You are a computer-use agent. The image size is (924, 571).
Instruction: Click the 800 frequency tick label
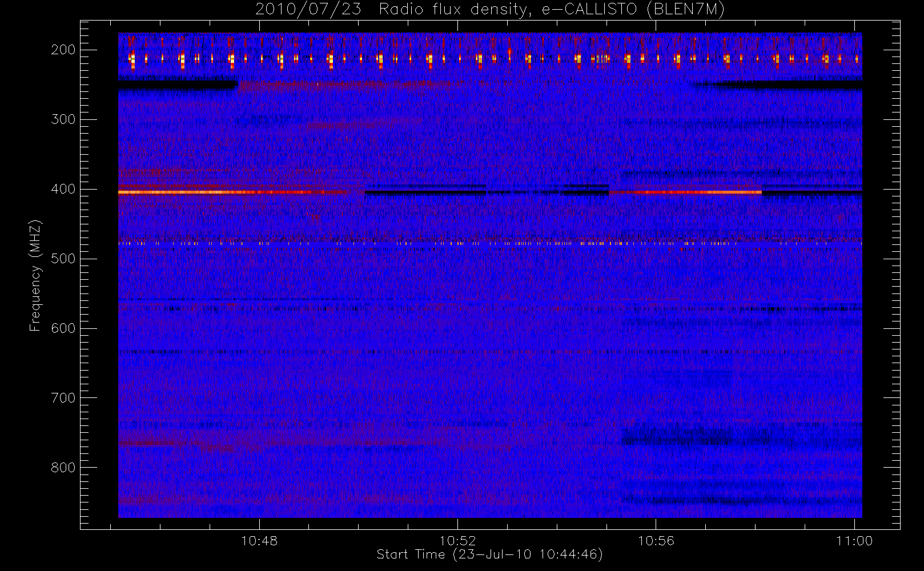[x=63, y=468]
